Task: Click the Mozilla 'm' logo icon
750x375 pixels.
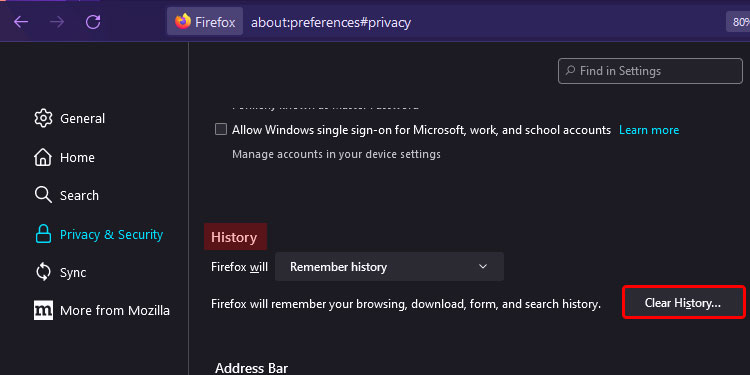Action: [x=43, y=310]
